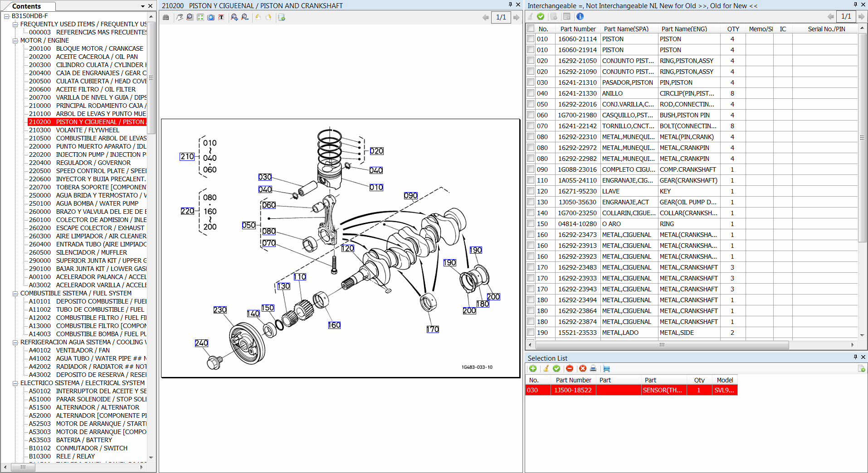
Task: Click the camera snapshot icon above the diagram
Action: pos(211,17)
